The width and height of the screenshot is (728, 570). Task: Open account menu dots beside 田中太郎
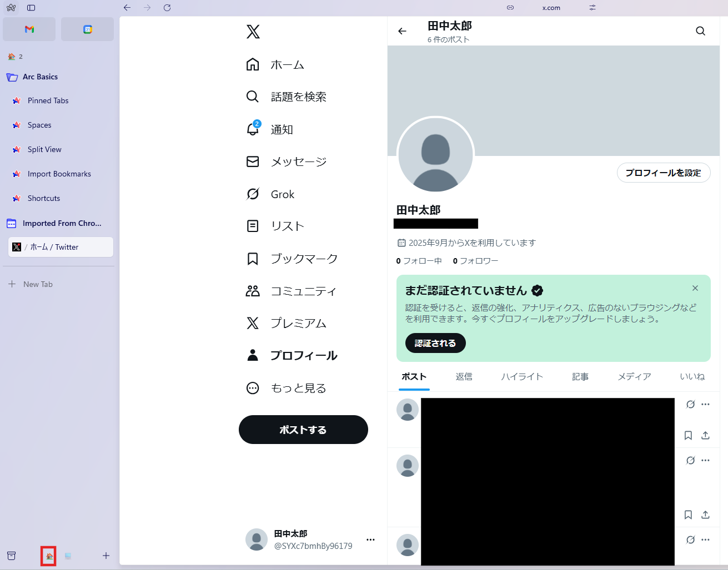[370, 539]
